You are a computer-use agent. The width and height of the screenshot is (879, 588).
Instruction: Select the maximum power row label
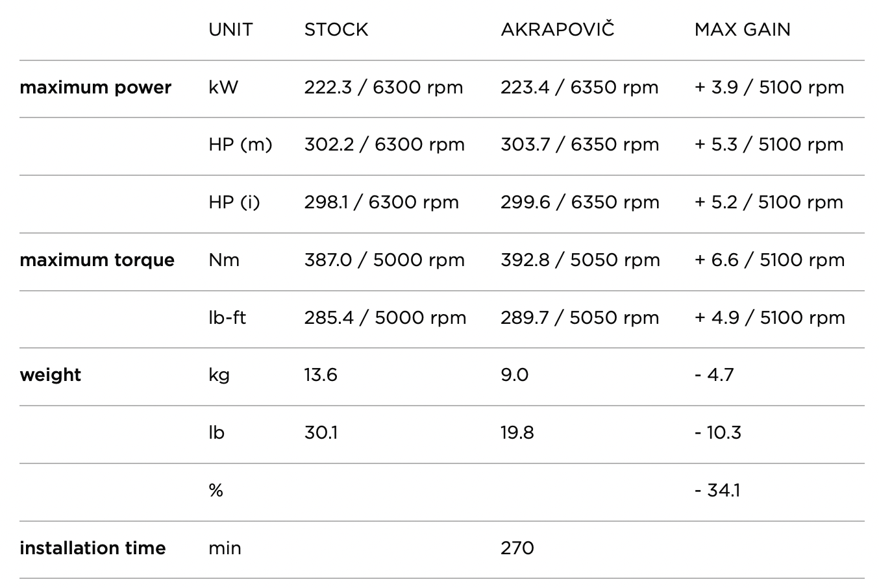coord(95,88)
